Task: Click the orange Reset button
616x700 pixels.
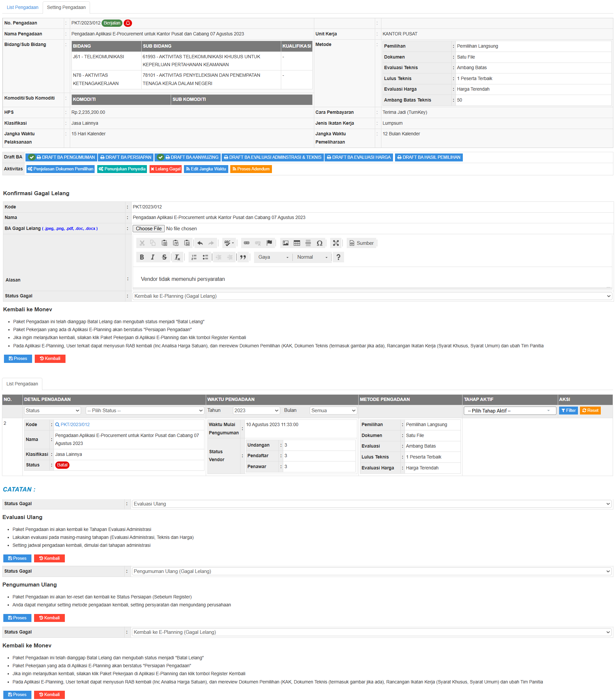Action: (590, 411)
